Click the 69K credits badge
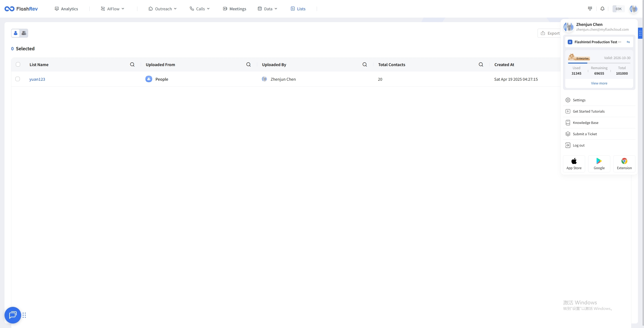This screenshot has height=328, width=644. click(619, 9)
